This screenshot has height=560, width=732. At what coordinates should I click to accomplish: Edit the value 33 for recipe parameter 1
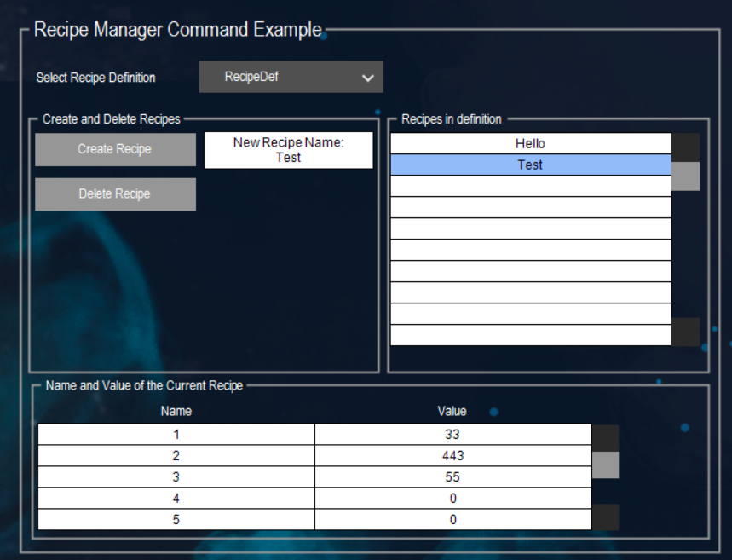tap(452, 434)
